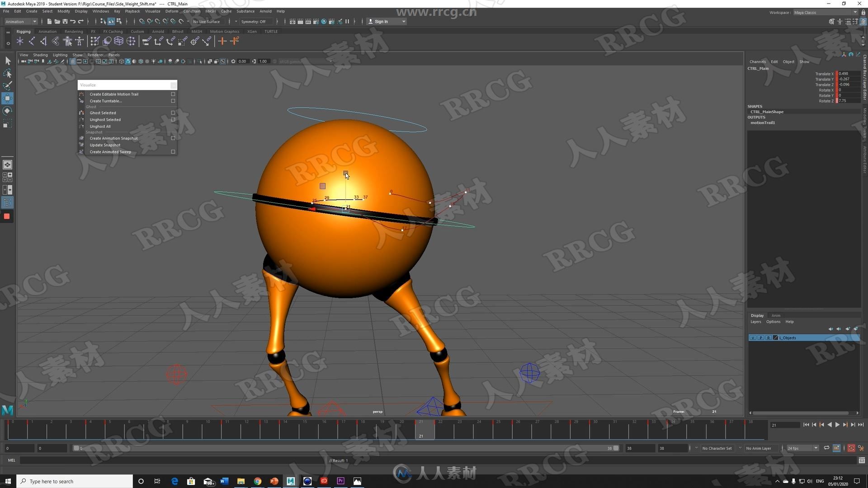Toggle the R reference box on the L_Objects layer

(x=768, y=338)
